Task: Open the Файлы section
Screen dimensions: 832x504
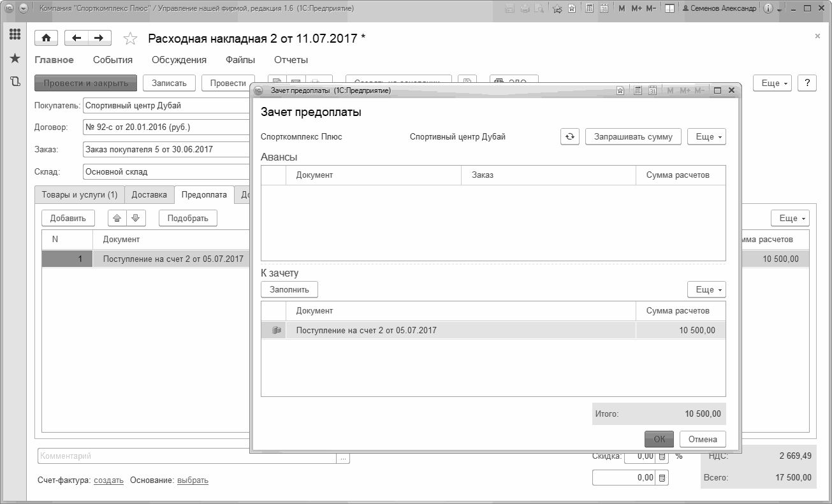Action: 240,60
